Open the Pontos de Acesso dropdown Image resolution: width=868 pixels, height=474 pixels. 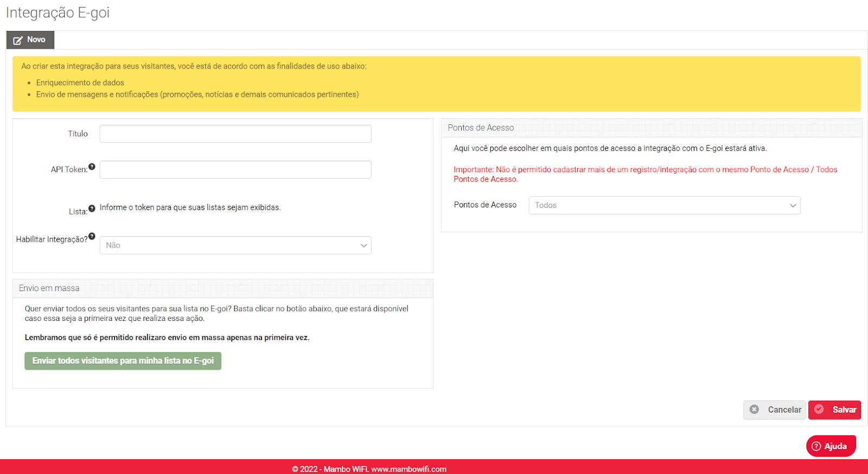pos(665,205)
